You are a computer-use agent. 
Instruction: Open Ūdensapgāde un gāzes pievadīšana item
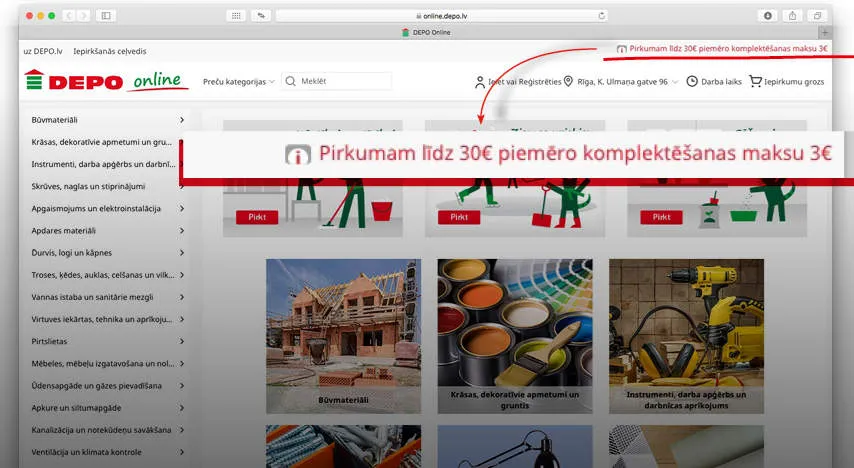point(96,386)
